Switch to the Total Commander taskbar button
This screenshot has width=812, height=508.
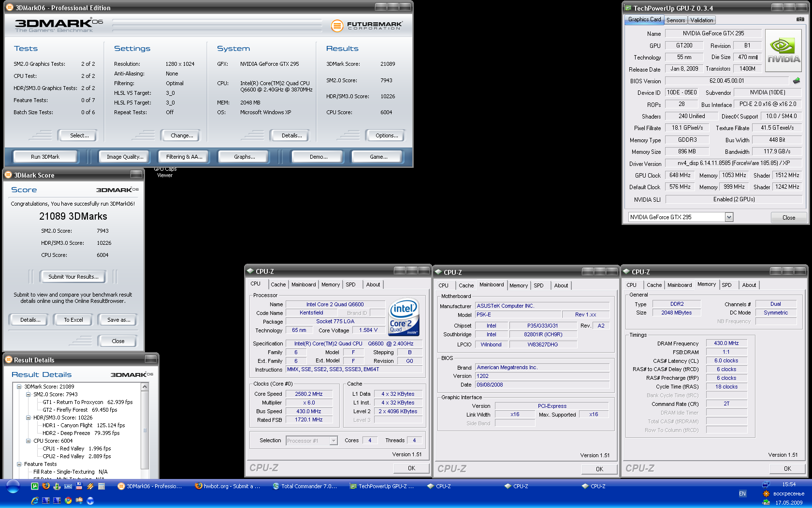click(x=305, y=486)
